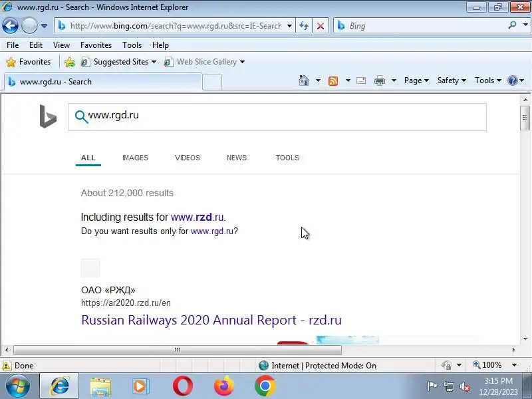Click the blue Help question mark icon

click(x=512, y=80)
